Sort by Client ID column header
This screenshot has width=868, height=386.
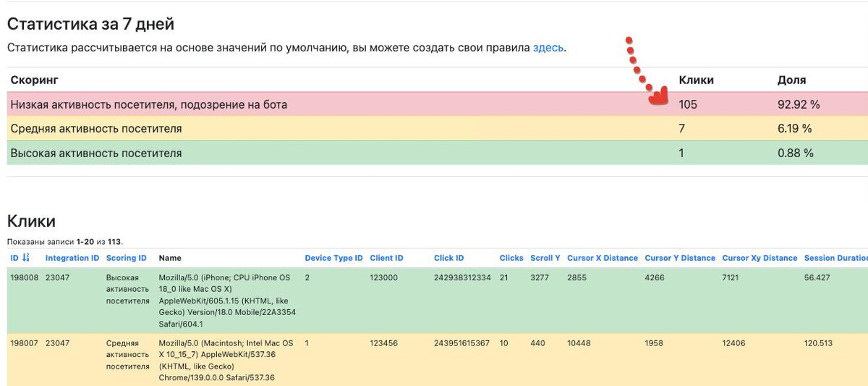click(x=386, y=258)
